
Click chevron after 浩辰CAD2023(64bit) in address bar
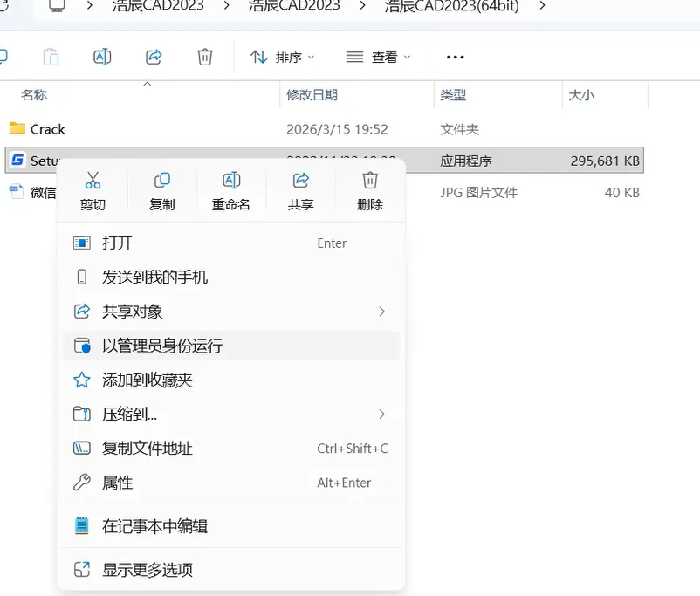click(x=542, y=5)
